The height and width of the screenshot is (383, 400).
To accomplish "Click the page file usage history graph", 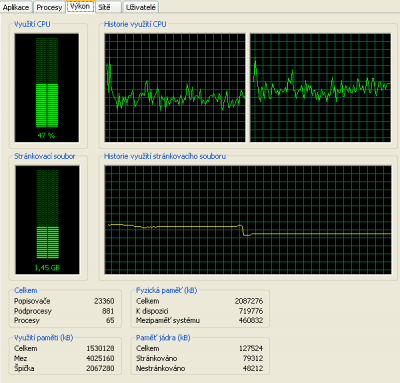I will [x=248, y=220].
